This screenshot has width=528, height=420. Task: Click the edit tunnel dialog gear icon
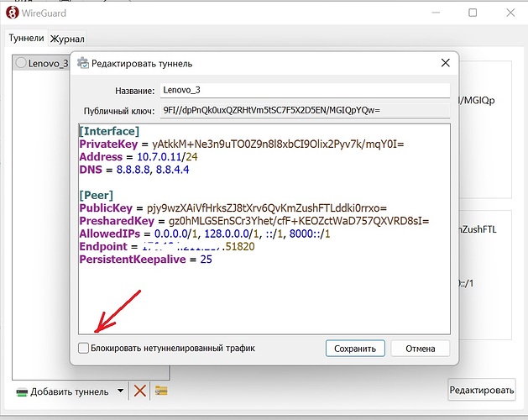(83, 63)
